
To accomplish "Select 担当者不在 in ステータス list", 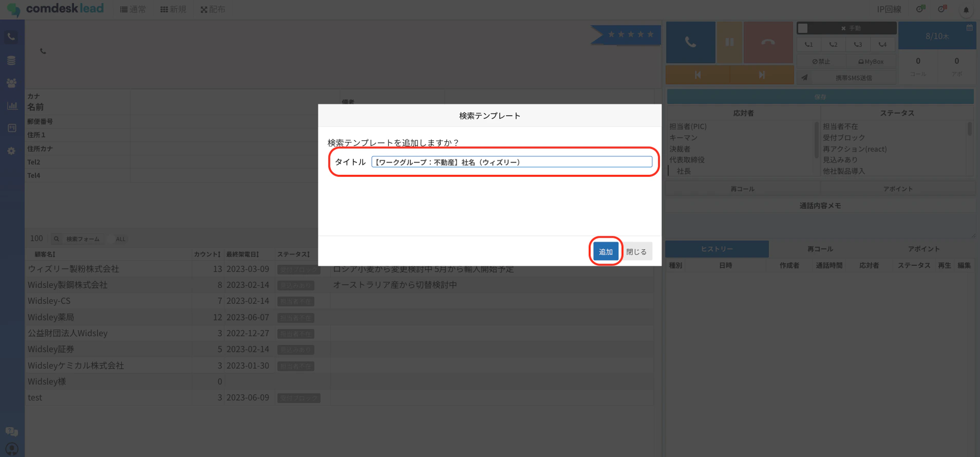I will 840,126.
